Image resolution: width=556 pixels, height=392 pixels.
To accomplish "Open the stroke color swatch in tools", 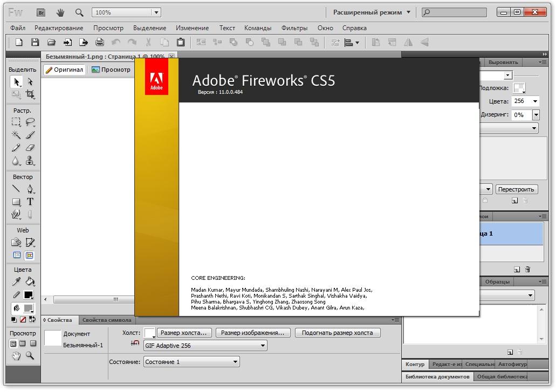I will pos(28,295).
